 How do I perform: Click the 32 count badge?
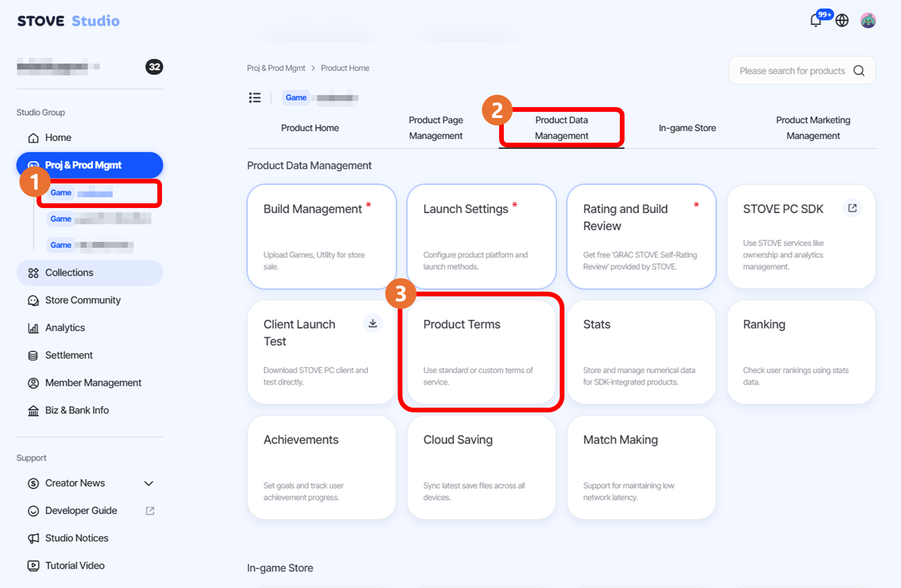[x=154, y=67]
